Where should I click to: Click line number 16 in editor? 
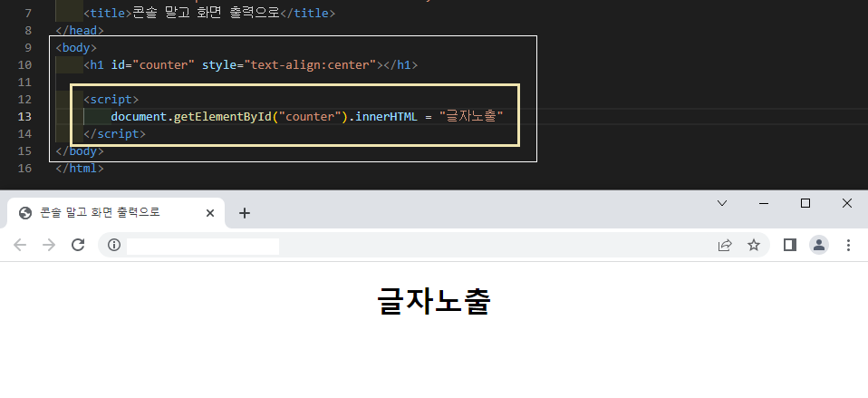point(24,168)
